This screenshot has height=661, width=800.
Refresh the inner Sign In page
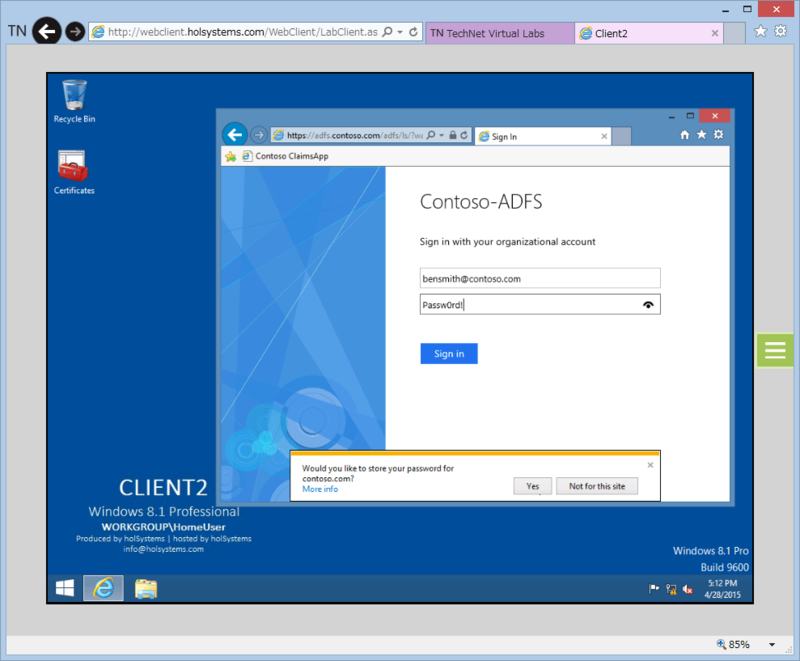[x=464, y=135]
